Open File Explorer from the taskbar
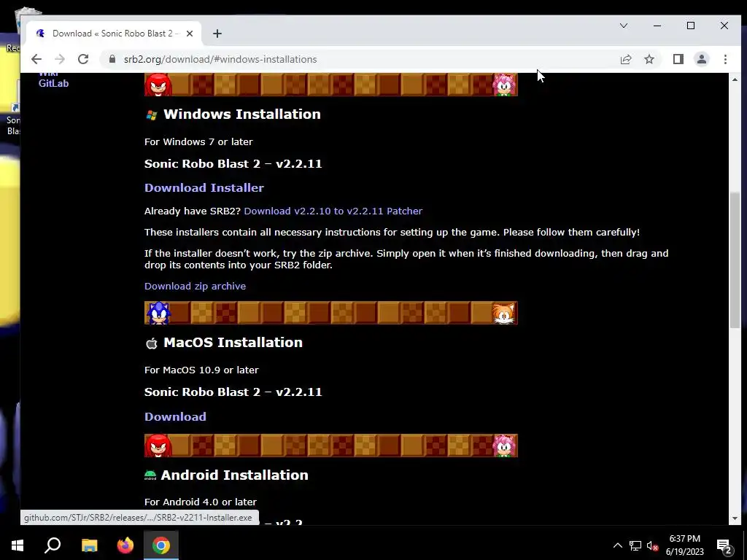The width and height of the screenshot is (747, 560). click(89, 545)
